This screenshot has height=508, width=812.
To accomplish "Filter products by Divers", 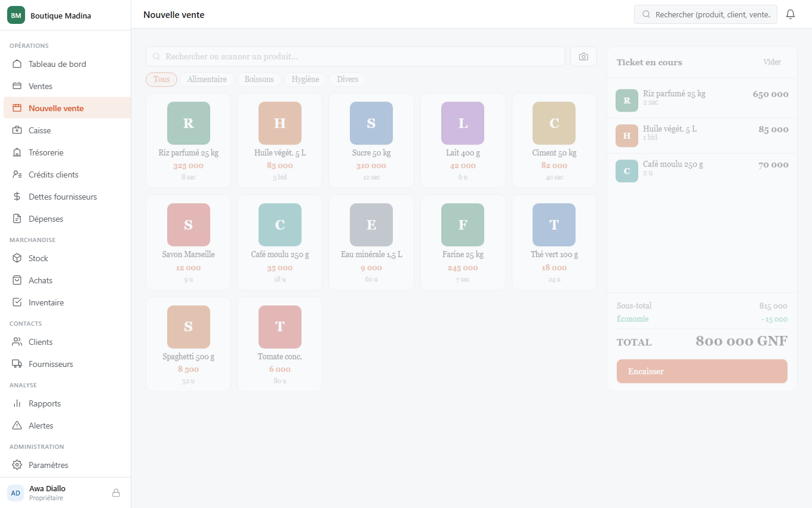I will [347, 79].
